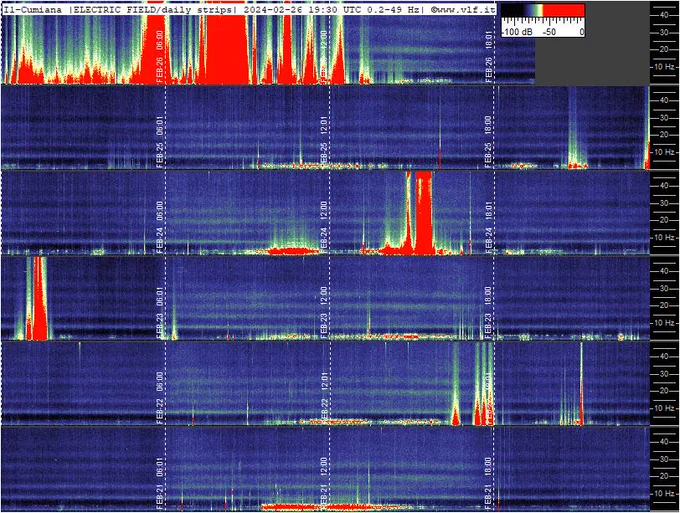Click the 06:01 time marker on FEB-25 strip
This screenshot has width=680, height=513.
(x=160, y=124)
